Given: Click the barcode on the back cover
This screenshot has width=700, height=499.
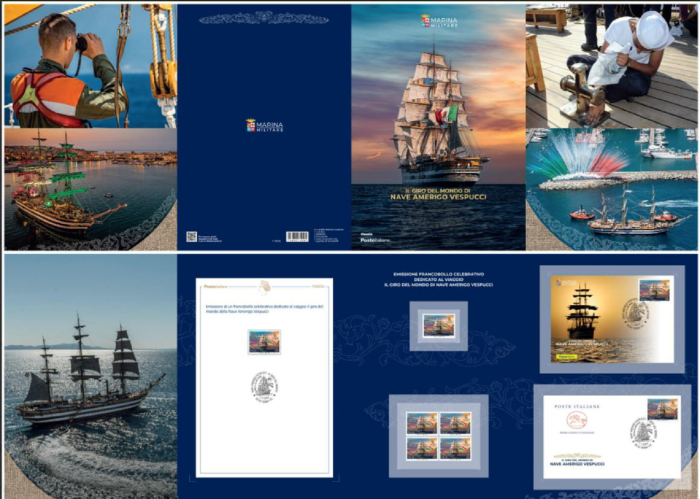Looking at the screenshot, I should pos(297,236).
